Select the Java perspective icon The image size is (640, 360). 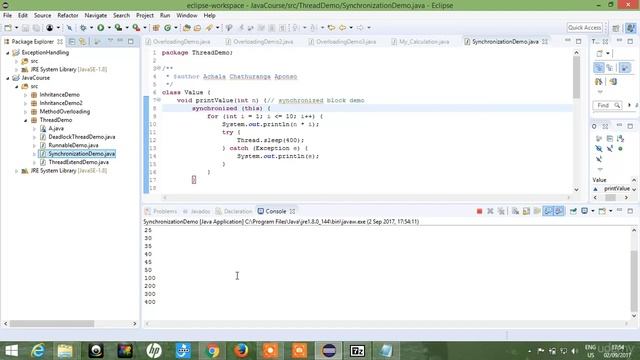(631, 28)
